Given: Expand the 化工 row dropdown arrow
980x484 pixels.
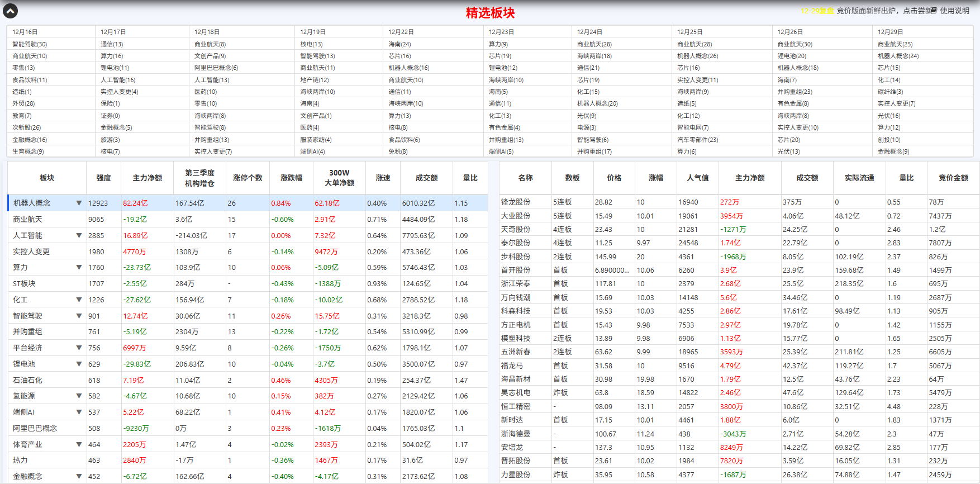Looking at the screenshot, I should pos(79,300).
